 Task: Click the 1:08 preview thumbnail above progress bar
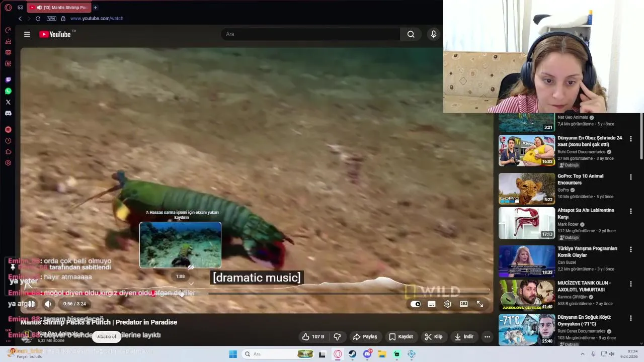pos(180,245)
